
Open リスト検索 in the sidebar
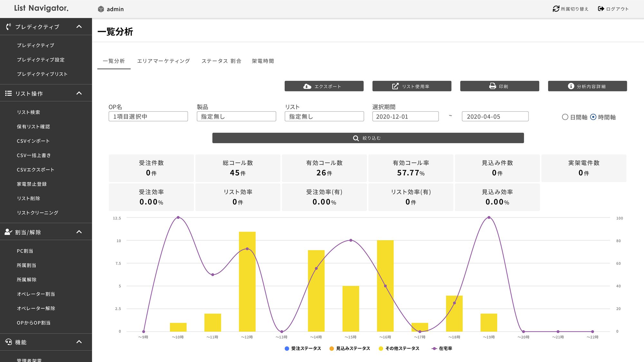28,112
